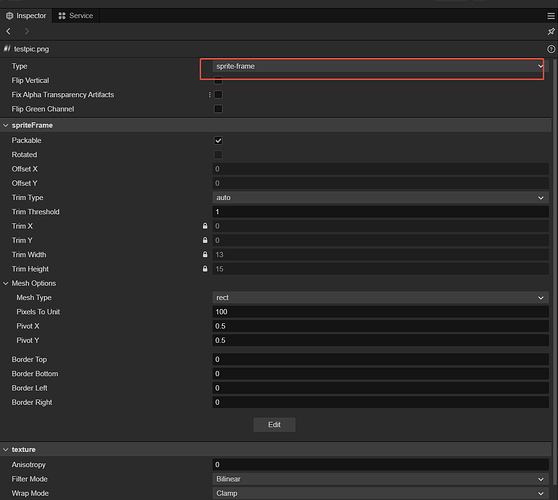Open help for testpic.png asset
Screen dimensions: 558x500
[551, 49]
